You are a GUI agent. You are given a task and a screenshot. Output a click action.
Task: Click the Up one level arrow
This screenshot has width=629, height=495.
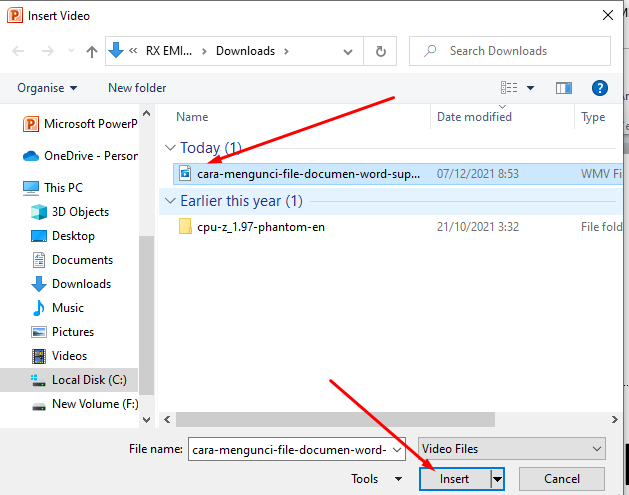(x=92, y=51)
